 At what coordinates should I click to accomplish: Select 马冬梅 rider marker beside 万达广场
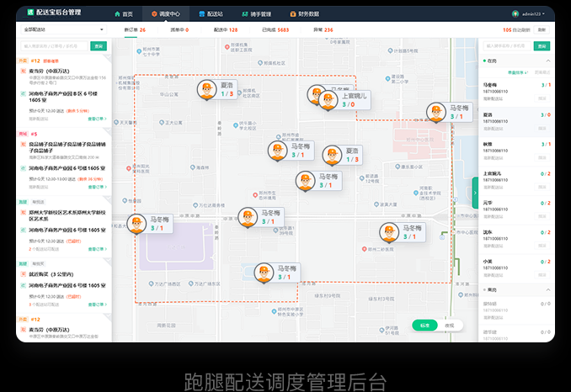pos(264,273)
